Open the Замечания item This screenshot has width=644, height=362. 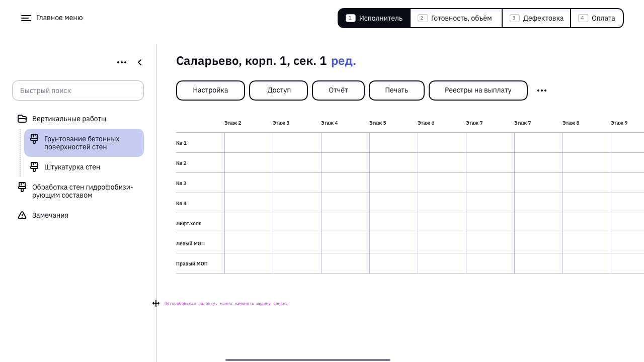(50, 215)
